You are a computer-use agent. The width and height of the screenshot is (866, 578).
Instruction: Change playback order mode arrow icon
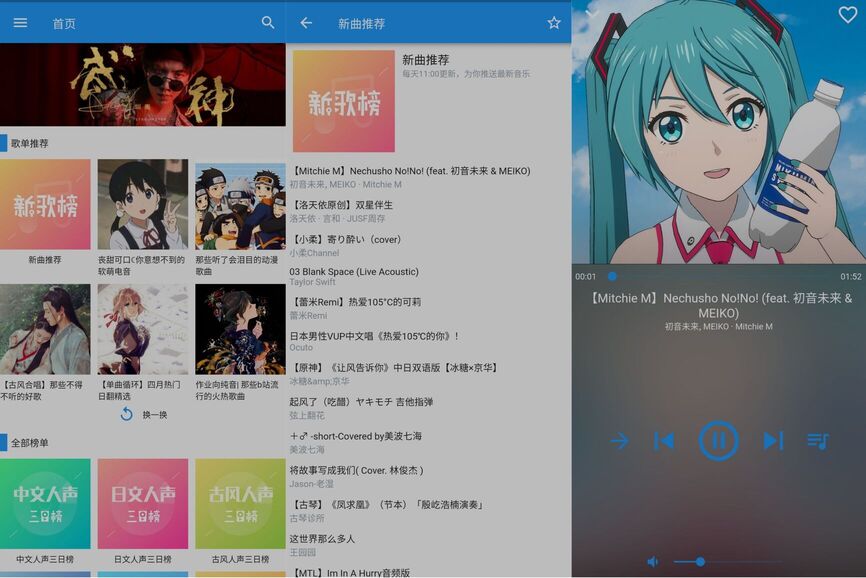click(620, 441)
